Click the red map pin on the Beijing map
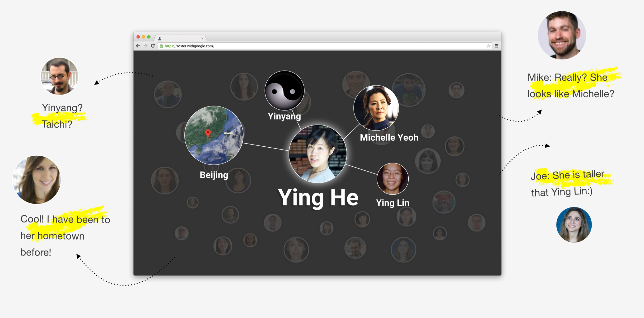644x318 pixels. click(x=208, y=134)
